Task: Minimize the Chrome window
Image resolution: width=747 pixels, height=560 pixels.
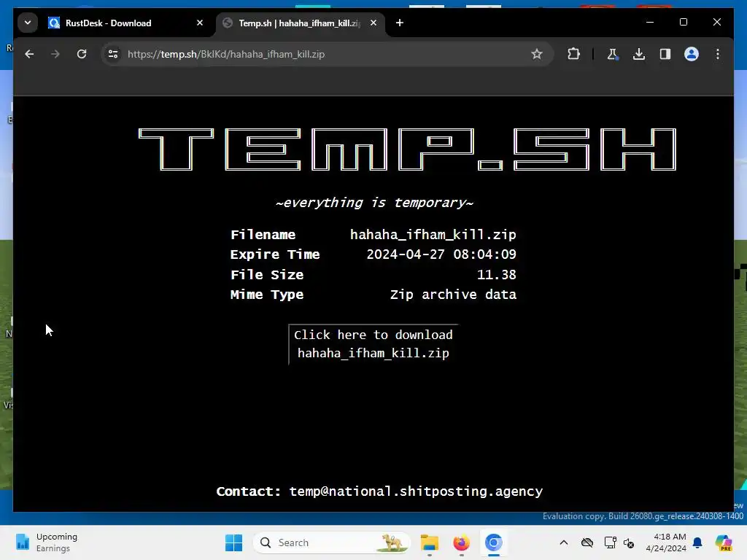Action: click(x=650, y=23)
